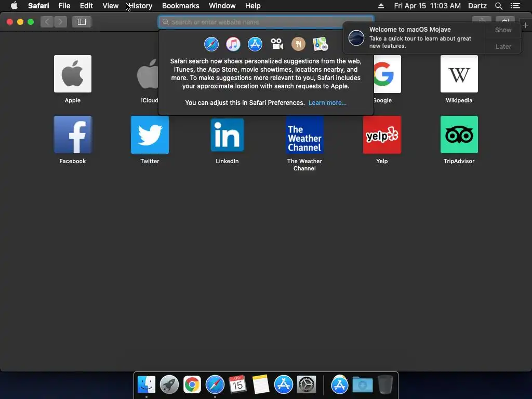532x399 pixels.
Task: Open Launchpad from the Dock
Action: 169,384
